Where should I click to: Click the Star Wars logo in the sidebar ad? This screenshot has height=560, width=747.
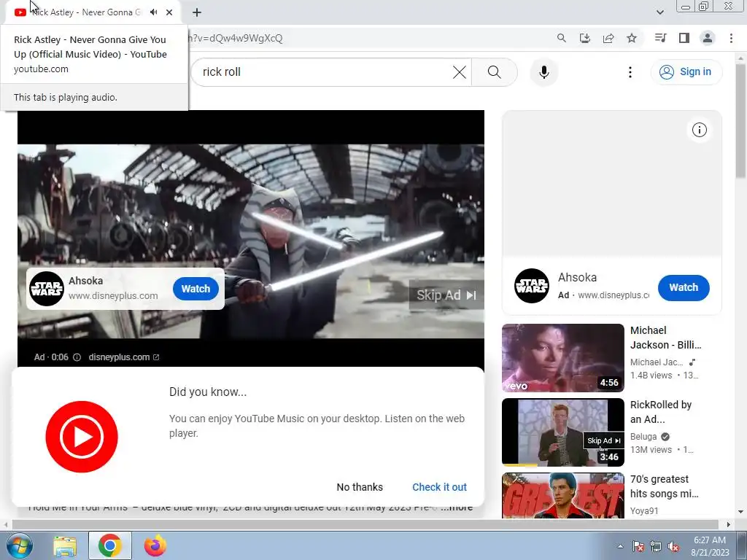532,286
